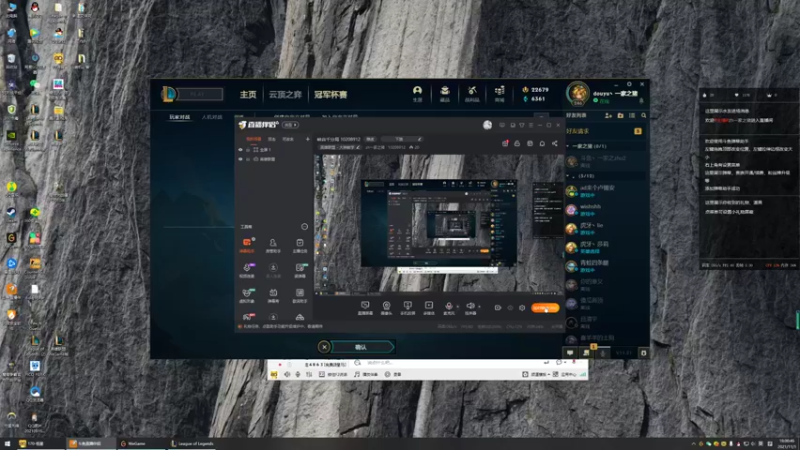Open the collection icon in League header
800x450 pixels.
click(445, 93)
